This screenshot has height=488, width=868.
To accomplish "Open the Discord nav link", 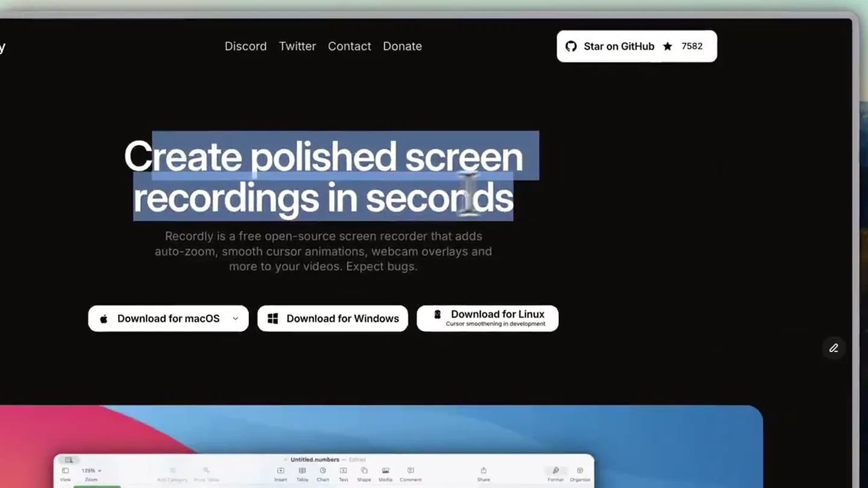I will 245,46.
